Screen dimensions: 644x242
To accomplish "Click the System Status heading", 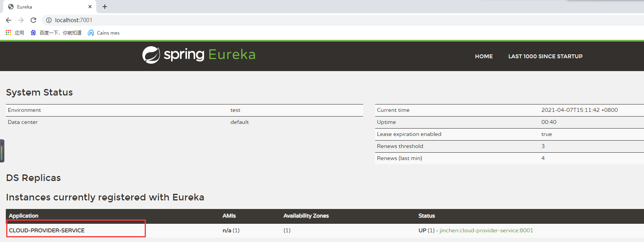I will tap(40, 92).
